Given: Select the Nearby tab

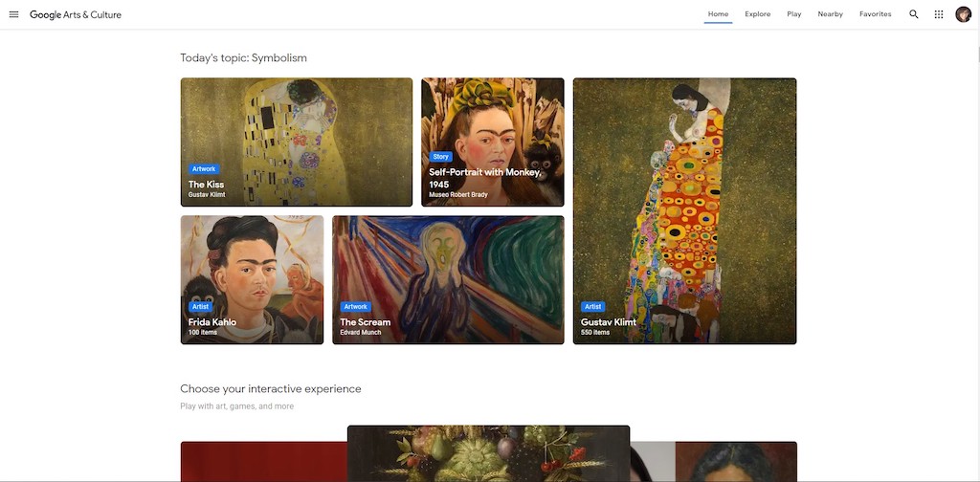Looking at the screenshot, I should (x=830, y=14).
